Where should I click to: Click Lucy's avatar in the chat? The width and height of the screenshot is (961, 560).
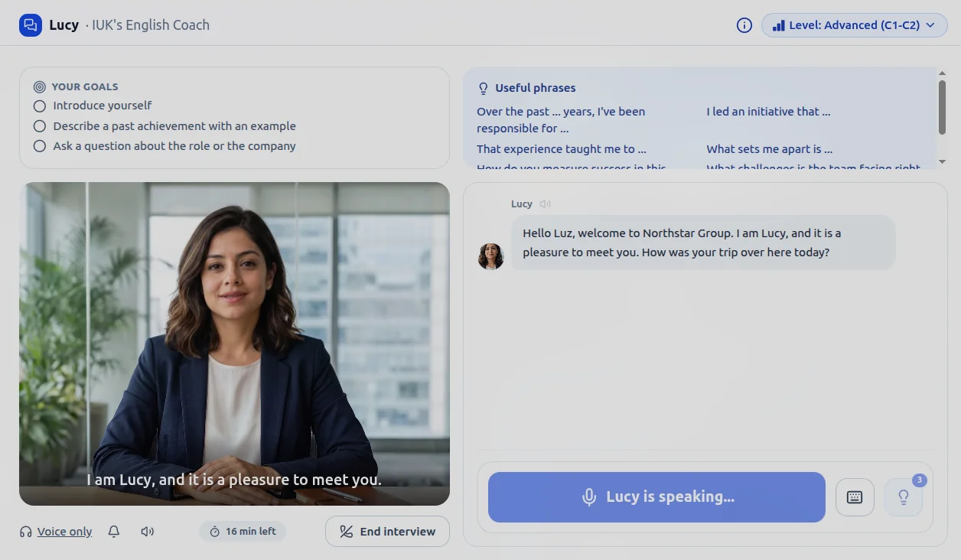pyautogui.click(x=491, y=256)
